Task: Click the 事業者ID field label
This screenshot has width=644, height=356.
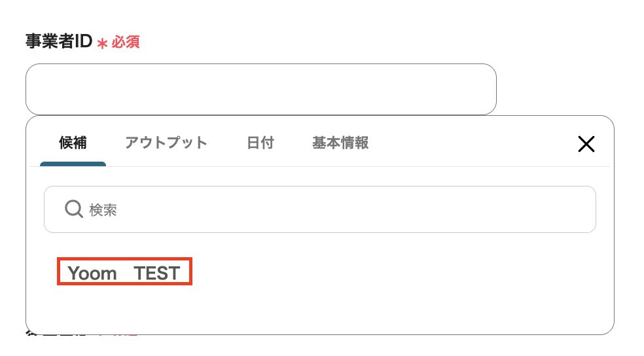Action: pyautogui.click(x=59, y=42)
